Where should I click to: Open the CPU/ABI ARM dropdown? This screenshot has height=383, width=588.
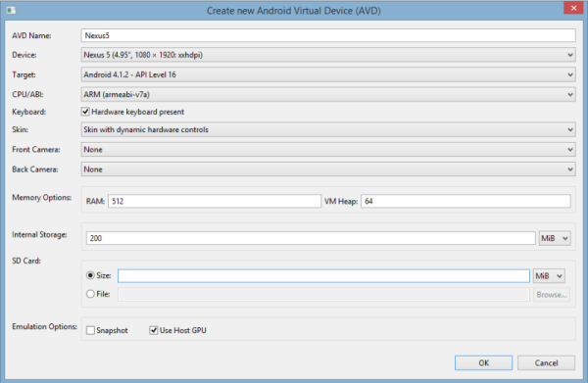coord(328,94)
